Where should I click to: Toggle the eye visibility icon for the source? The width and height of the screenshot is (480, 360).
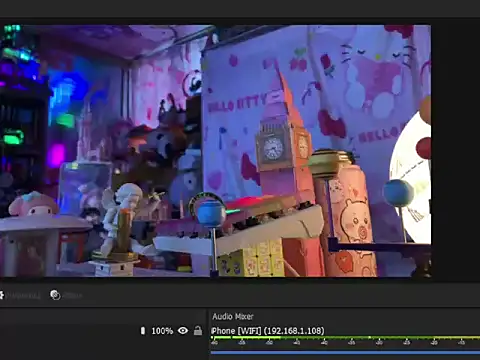pos(183,330)
